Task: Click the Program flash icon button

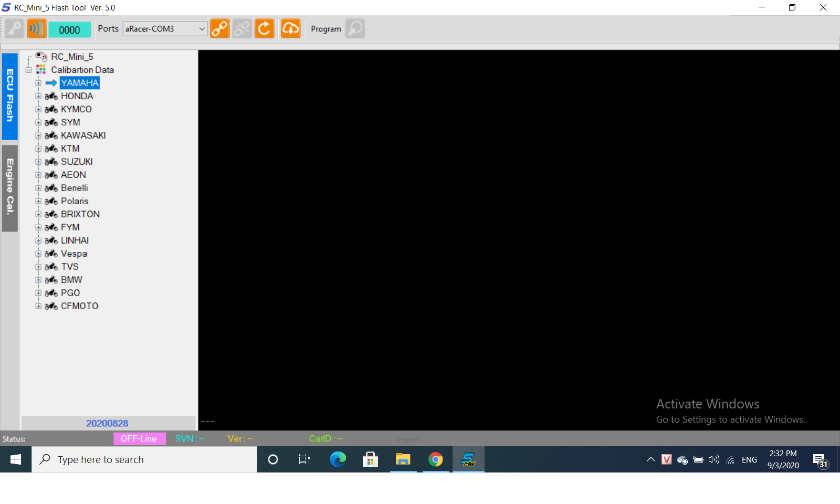Action: 355,28
